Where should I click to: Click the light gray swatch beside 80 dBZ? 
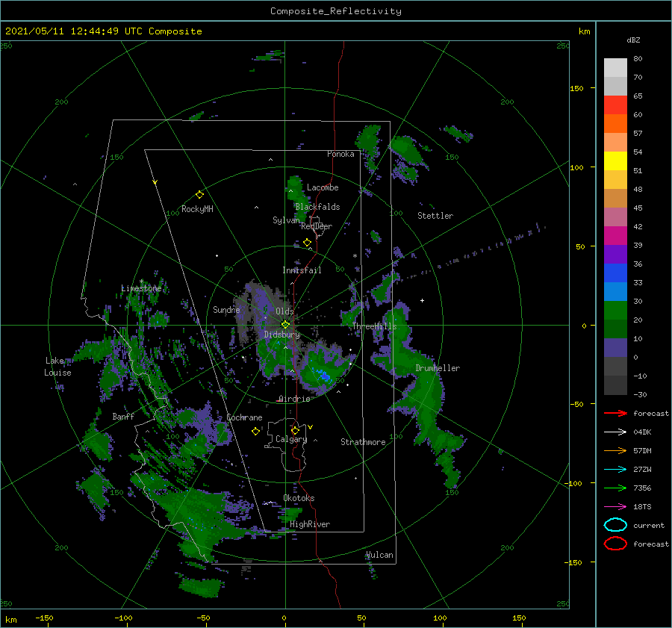615,67
